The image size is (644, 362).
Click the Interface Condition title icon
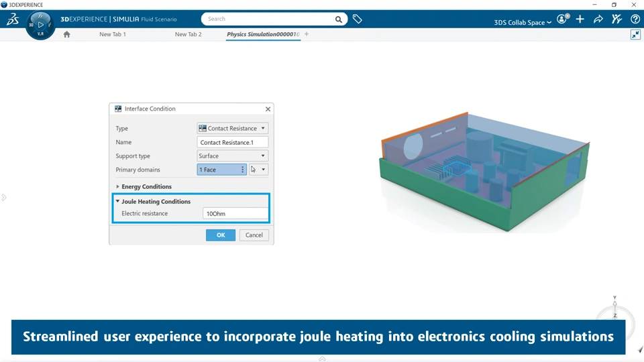(x=118, y=109)
